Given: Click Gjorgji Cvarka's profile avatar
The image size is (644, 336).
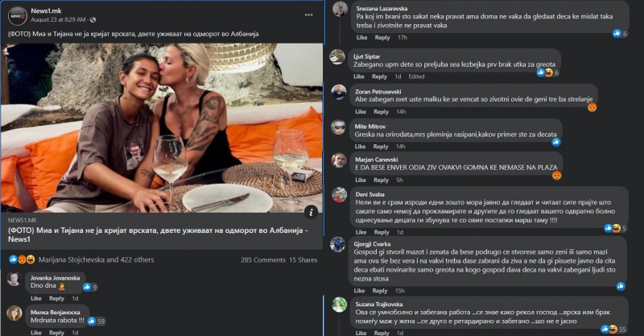Looking at the screenshot, I should (338, 244).
